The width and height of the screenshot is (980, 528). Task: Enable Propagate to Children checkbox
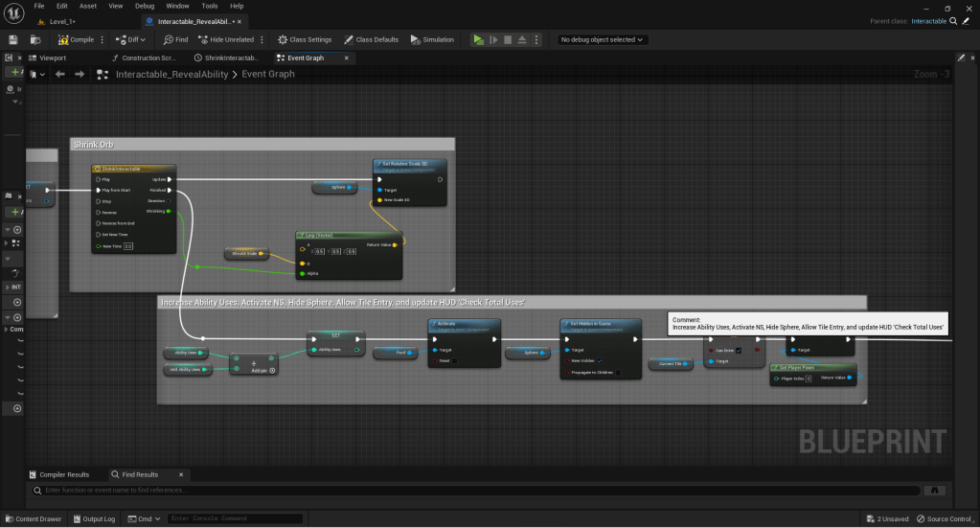point(619,372)
